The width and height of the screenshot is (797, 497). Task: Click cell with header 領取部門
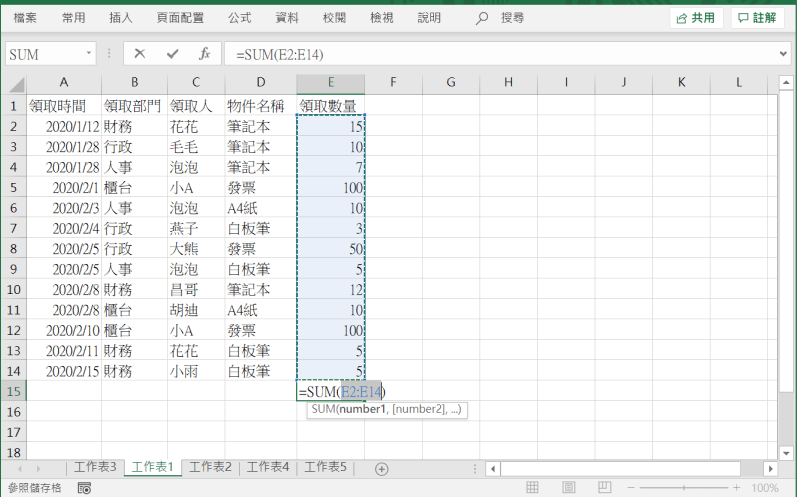click(x=134, y=106)
